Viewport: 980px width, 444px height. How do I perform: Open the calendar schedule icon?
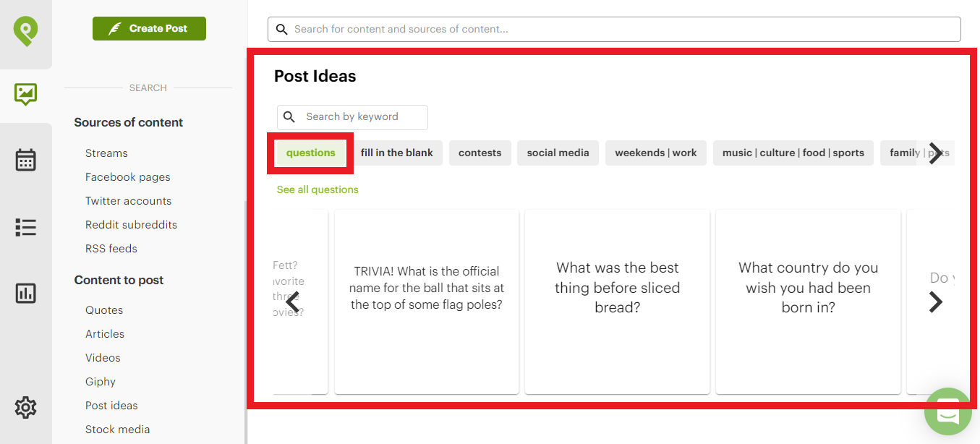click(x=25, y=160)
